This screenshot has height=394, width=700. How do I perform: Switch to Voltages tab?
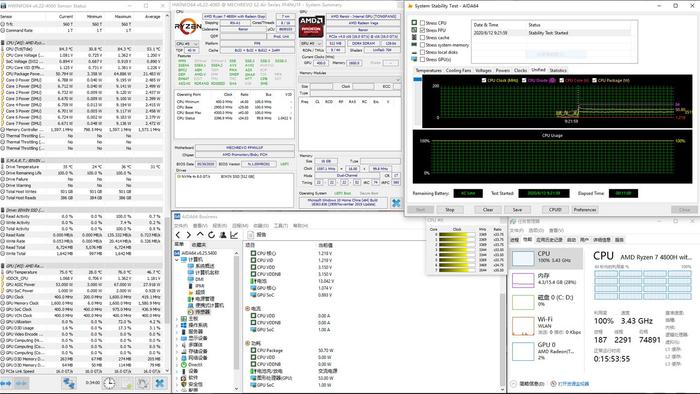483,71
